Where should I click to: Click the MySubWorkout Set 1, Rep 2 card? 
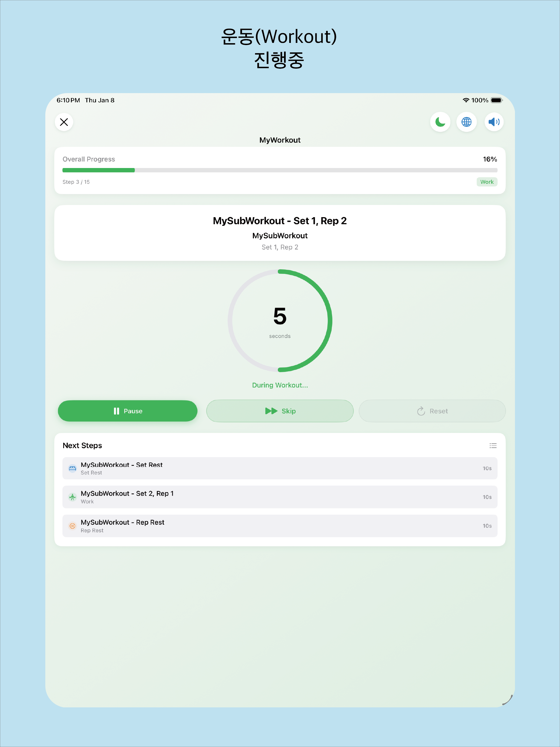click(280, 233)
